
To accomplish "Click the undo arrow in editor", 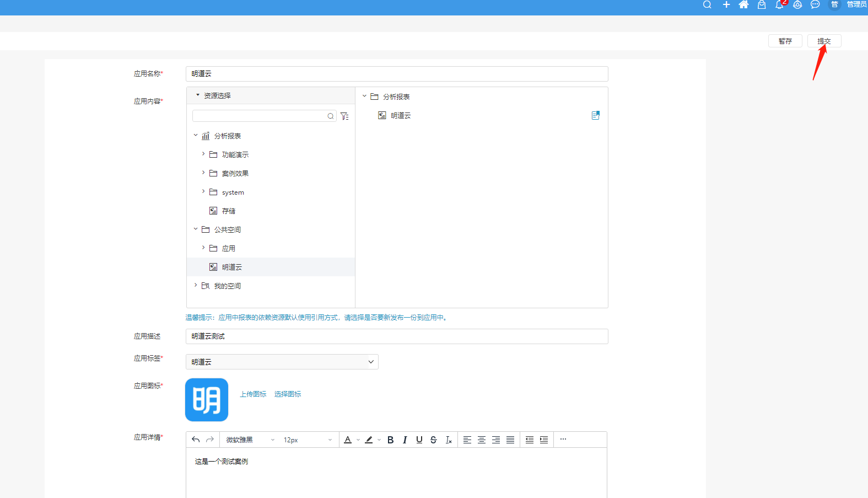I will 196,440.
